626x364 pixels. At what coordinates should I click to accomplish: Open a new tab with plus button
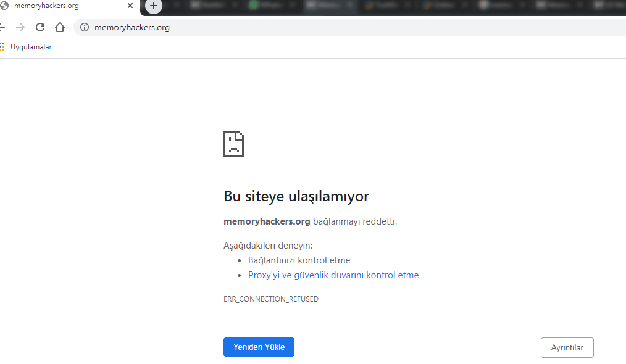154,6
